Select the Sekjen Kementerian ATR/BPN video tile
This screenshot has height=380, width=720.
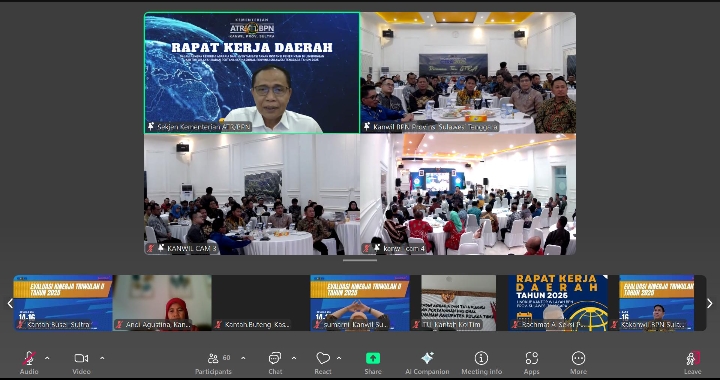point(252,73)
